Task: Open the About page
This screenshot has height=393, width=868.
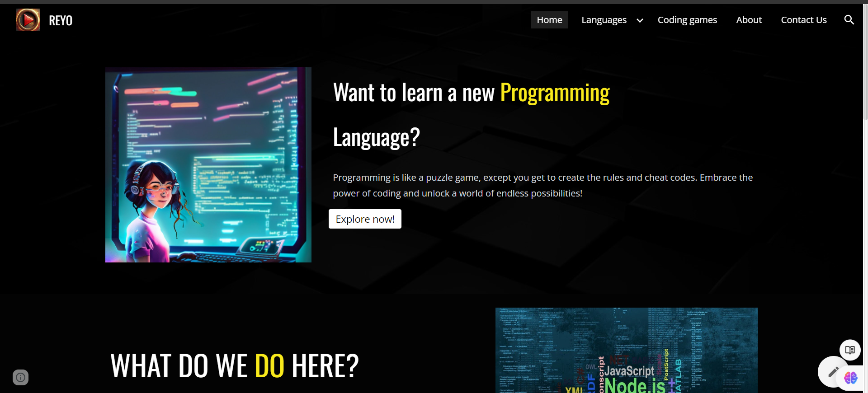Action: coord(749,20)
